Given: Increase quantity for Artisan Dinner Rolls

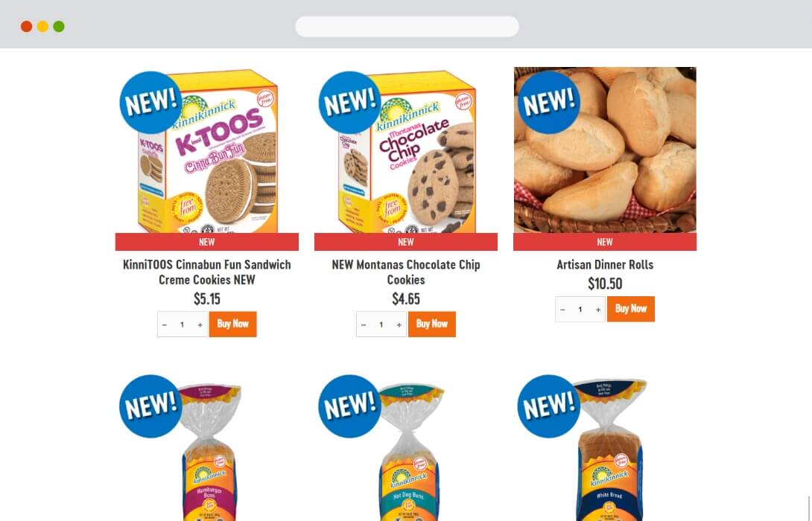Looking at the screenshot, I should pos(598,310).
